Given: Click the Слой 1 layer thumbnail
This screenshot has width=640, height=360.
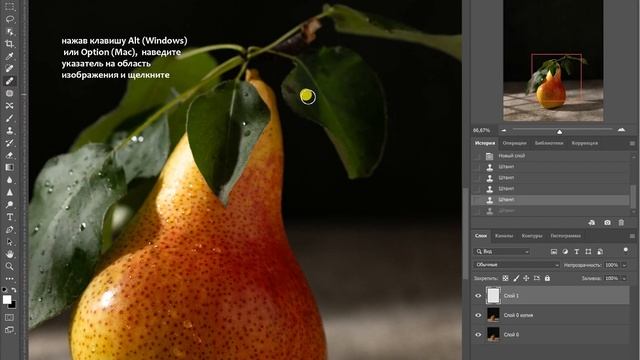Looking at the screenshot, I should point(493,296).
